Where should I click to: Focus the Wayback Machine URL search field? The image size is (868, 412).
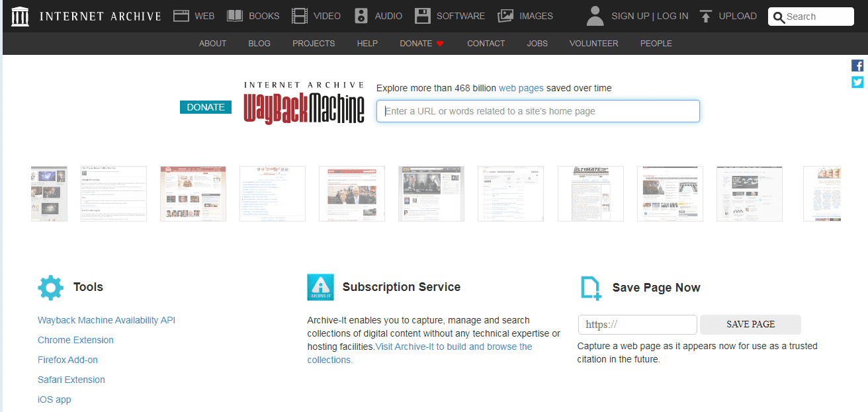[x=538, y=111]
